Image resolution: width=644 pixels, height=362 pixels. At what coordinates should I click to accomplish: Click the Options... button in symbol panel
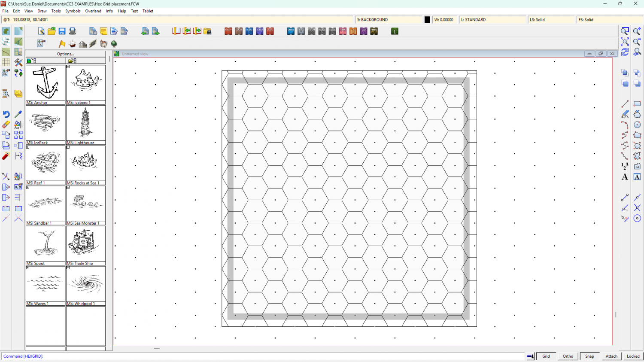pos(66,54)
